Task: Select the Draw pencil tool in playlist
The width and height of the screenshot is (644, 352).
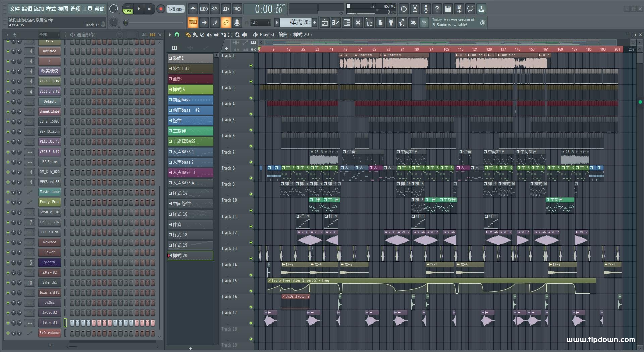Action: point(188,35)
